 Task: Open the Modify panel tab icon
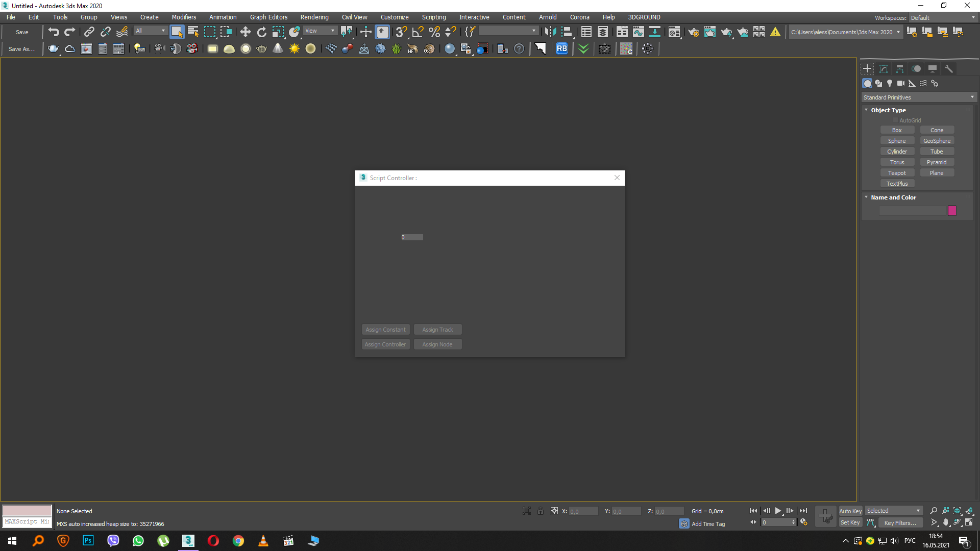pyautogui.click(x=884, y=69)
